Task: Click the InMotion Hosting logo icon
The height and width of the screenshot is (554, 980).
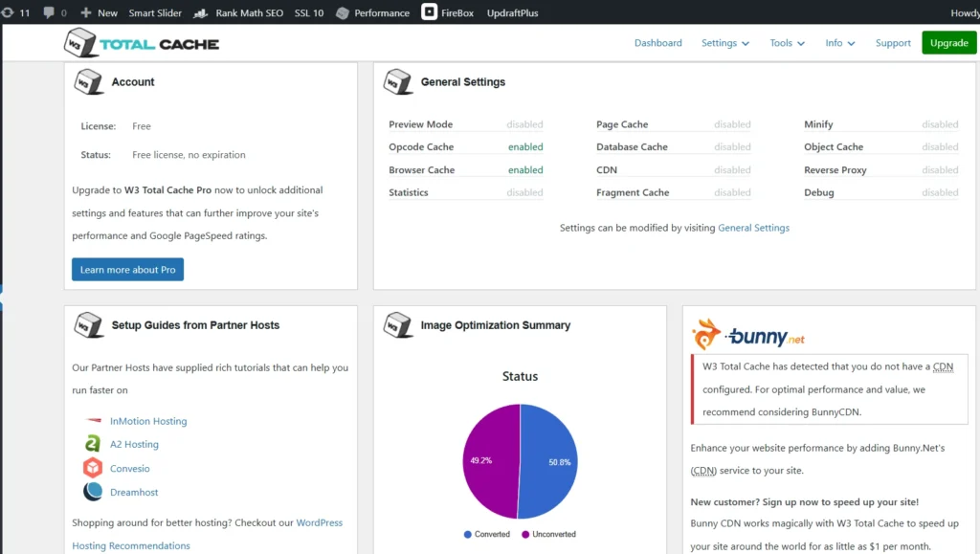Action: click(x=93, y=420)
